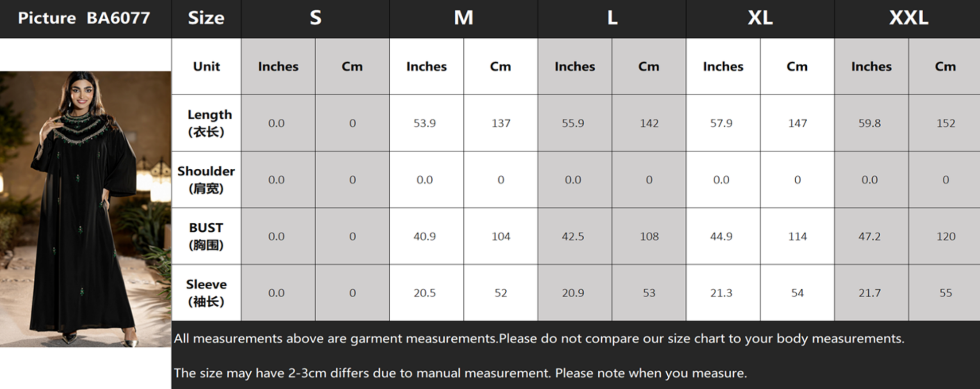Select the Picture BA6077 header cell
Viewport: 980px width, 389px height.
pos(86,19)
